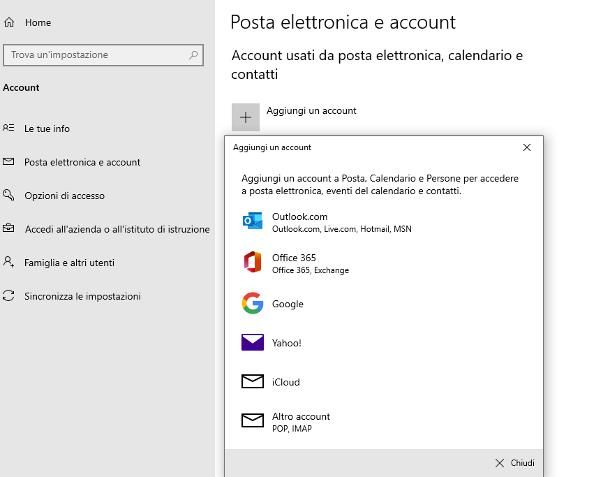Click the Trova un'impostazione search field
Image resolution: width=610 pixels, height=477 pixels.
tap(103, 55)
